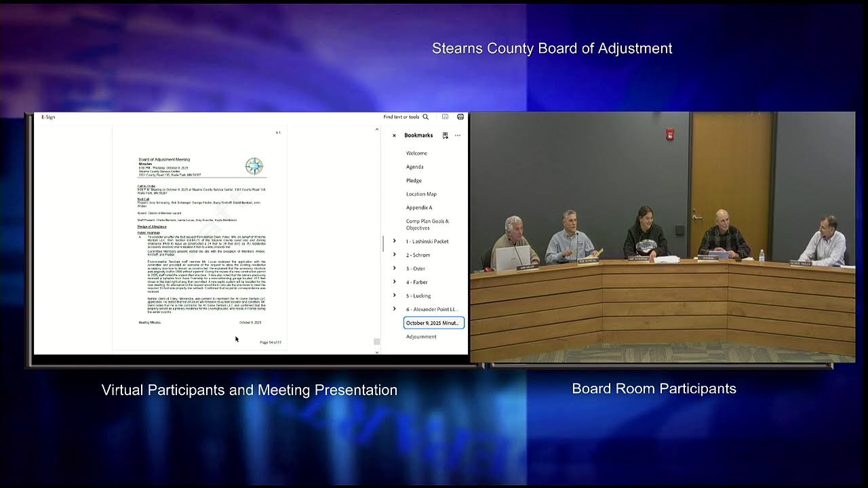Image resolution: width=868 pixels, height=488 pixels.
Task: Expand the 2 - Schrom bookmark
Action: [395, 255]
